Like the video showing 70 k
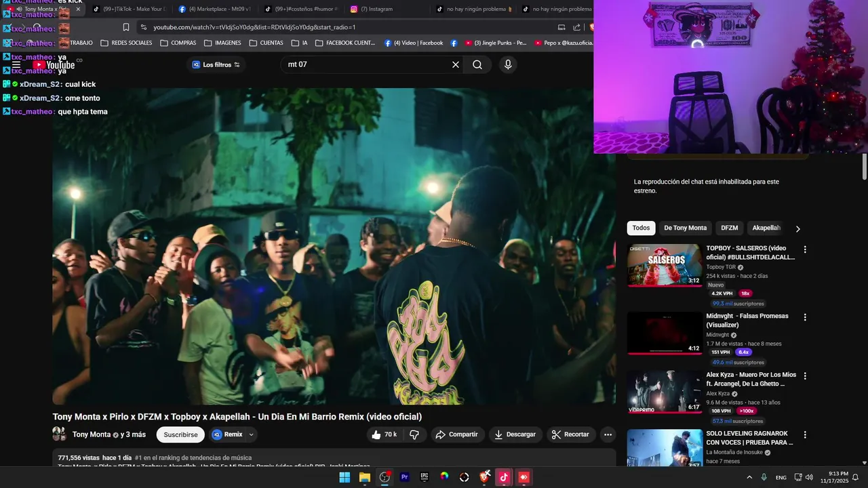The image size is (868, 488). [x=384, y=434]
